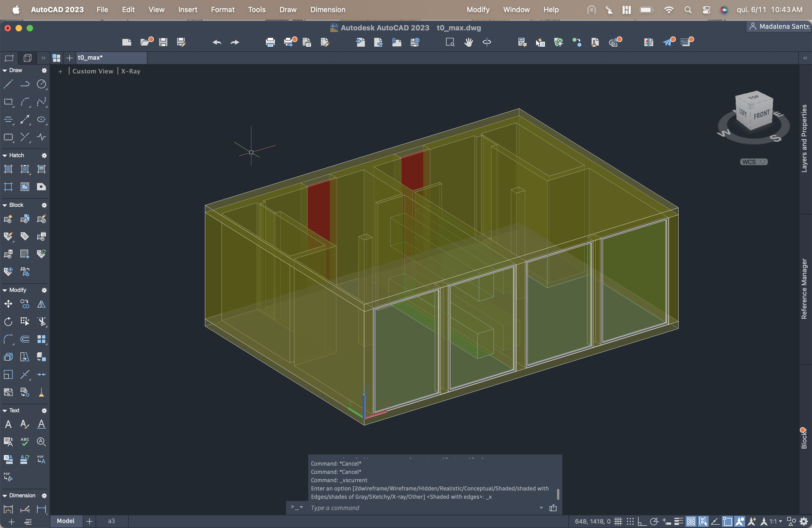Toggle grid display in status bar
The image size is (812, 528).
618,521
